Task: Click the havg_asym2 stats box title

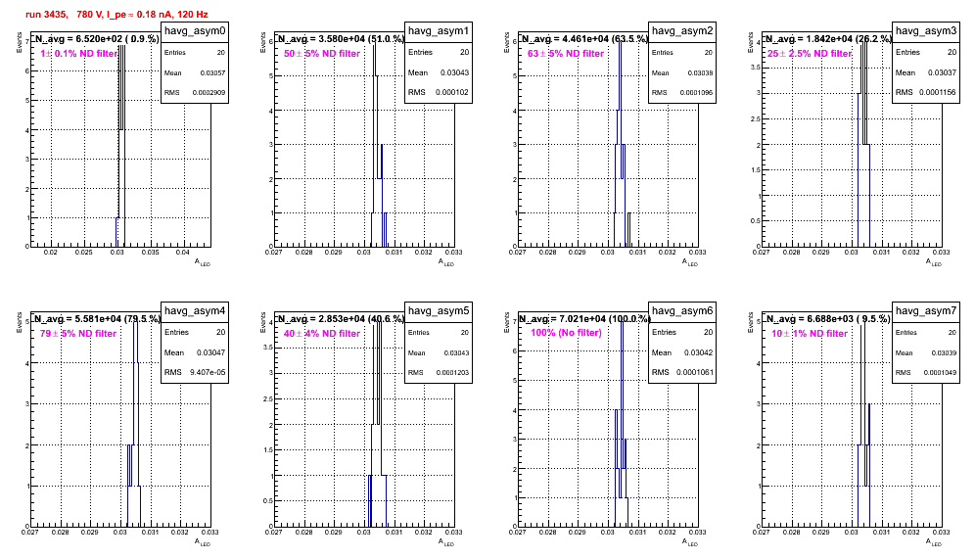Action: [682, 31]
